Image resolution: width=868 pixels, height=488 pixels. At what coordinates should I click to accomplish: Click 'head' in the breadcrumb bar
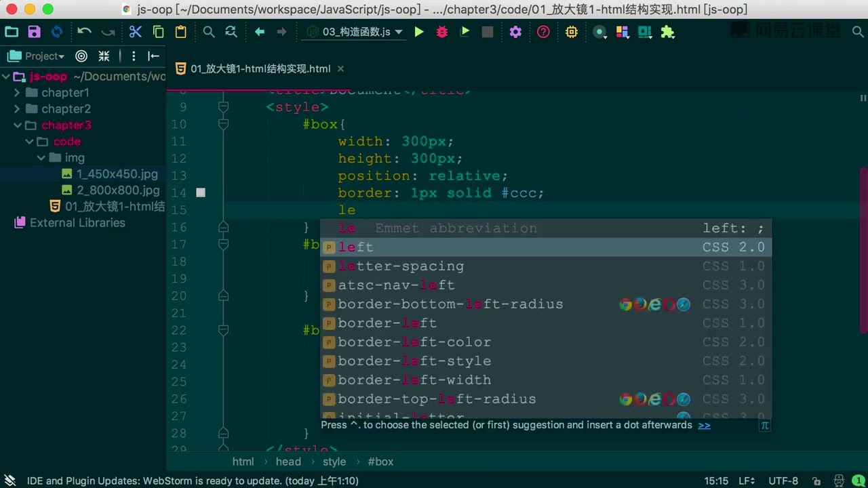click(x=288, y=462)
